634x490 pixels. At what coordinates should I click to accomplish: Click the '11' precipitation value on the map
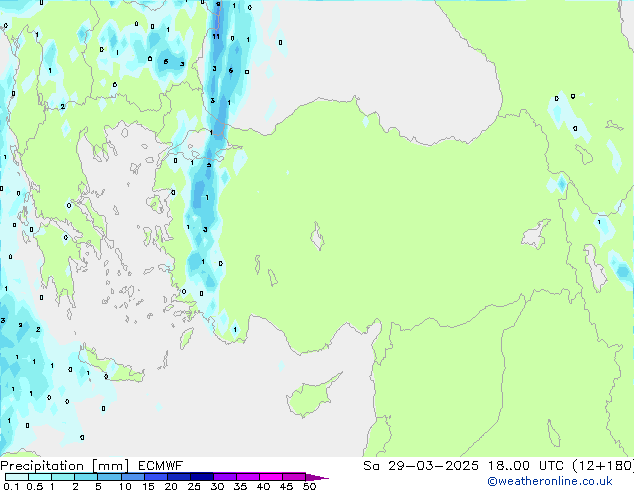(x=216, y=36)
